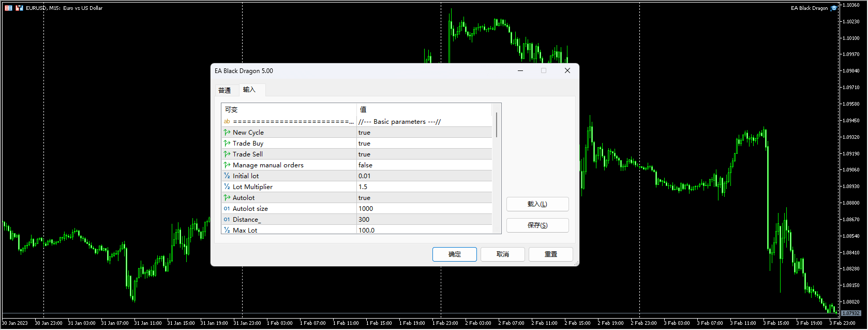Click the green arrow icon beside New Cycle
Screen dimensions: 868x330
(x=227, y=133)
